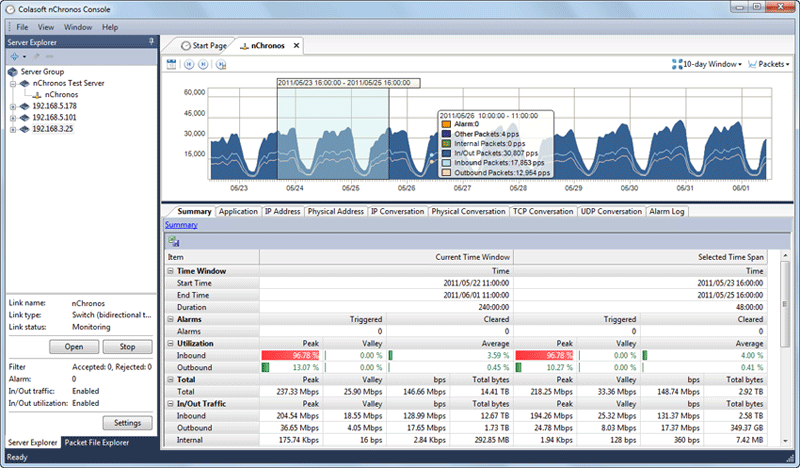Viewport: 800px width, 468px height.
Task: Click the calendar time-select icon in chart toolbar
Action: point(173,64)
